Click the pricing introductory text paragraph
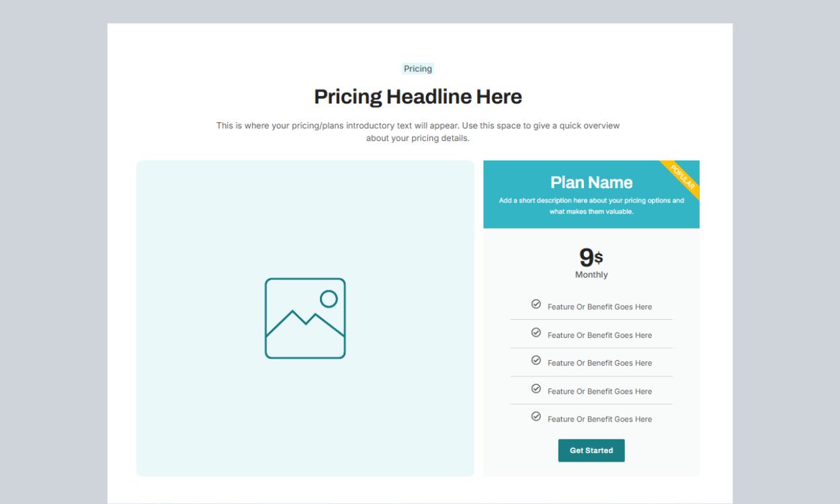The image size is (840, 504). pyautogui.click(x=418, y=132)
